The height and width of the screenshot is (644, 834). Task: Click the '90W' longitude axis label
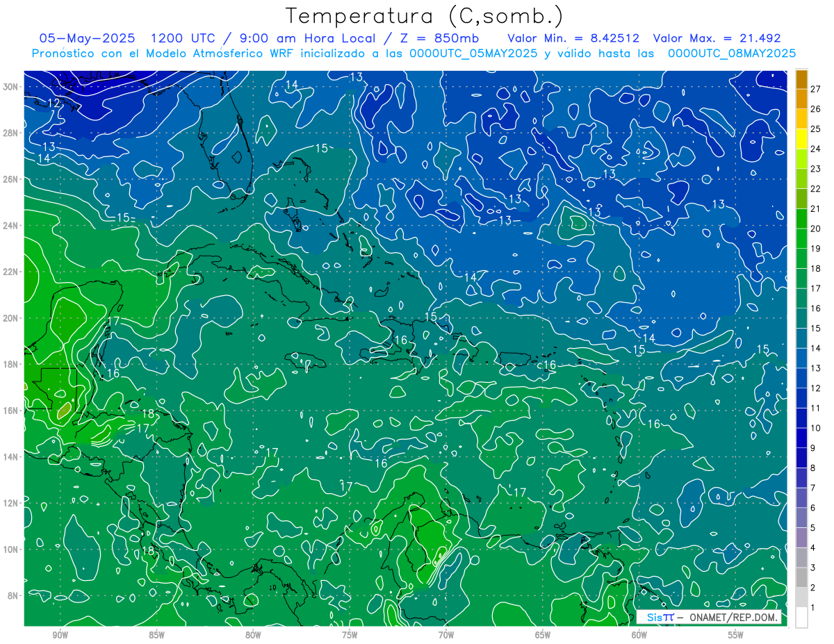point(60,636)
